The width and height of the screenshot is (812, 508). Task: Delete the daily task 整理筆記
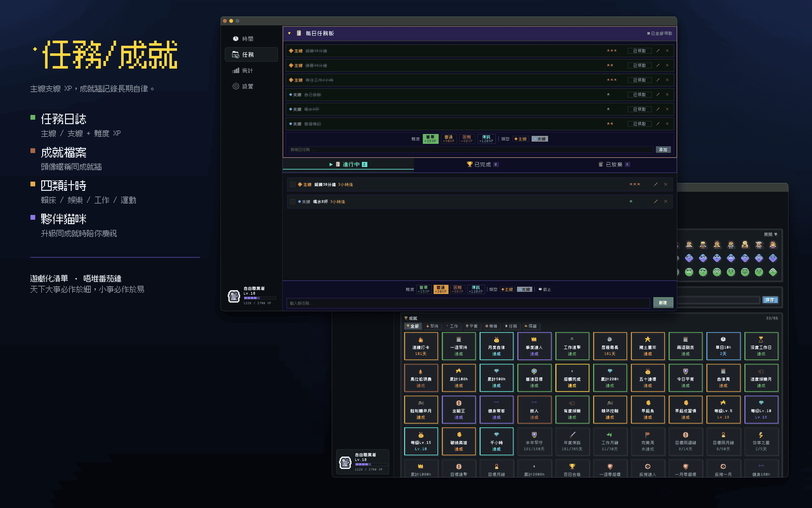point(667,124)
